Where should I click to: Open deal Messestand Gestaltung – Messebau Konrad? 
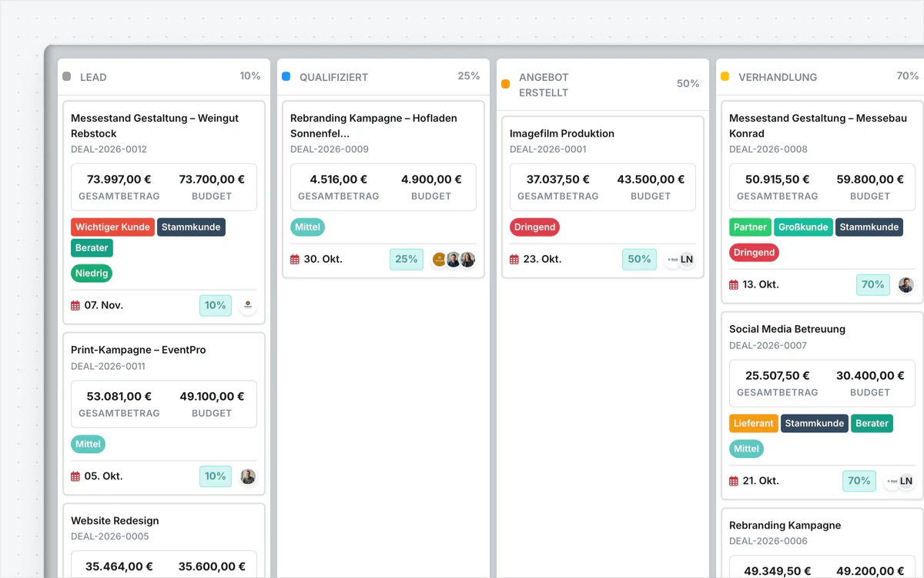click(818, 126)
